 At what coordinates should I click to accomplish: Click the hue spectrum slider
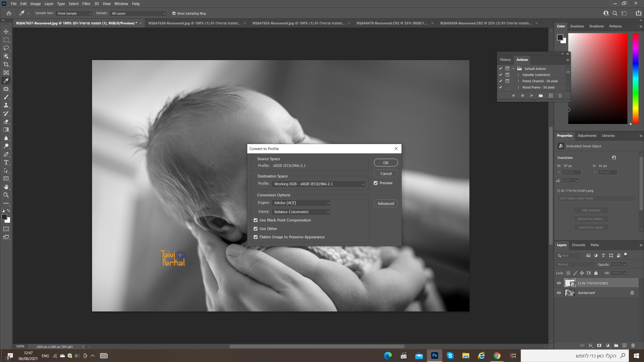(635, 78)
